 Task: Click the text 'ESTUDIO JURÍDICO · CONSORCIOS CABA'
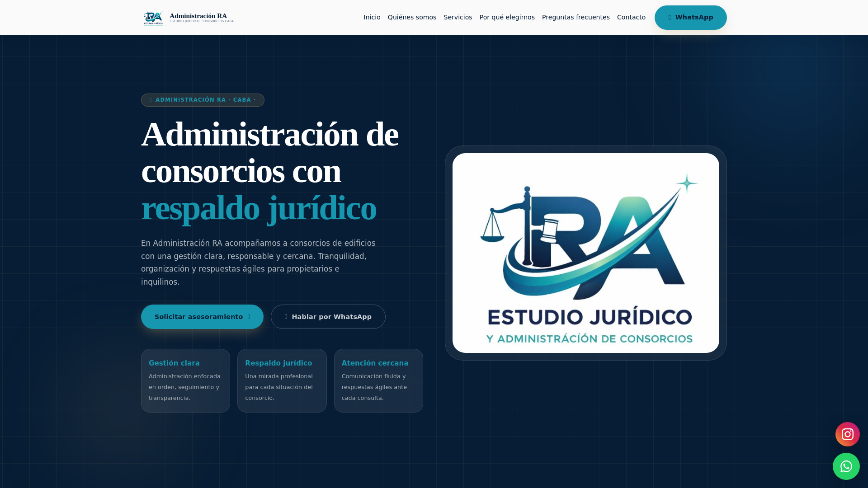point(202,21)
